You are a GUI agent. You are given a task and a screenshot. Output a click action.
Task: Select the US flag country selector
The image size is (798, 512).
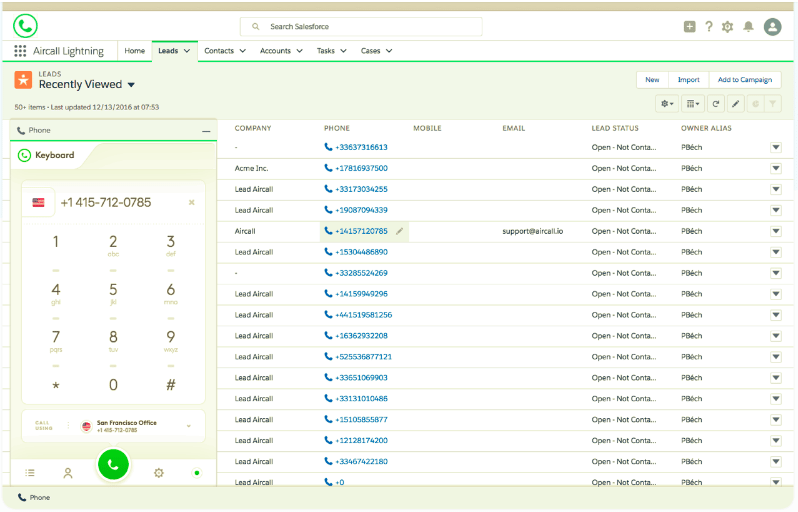click(x=39, y=203)
